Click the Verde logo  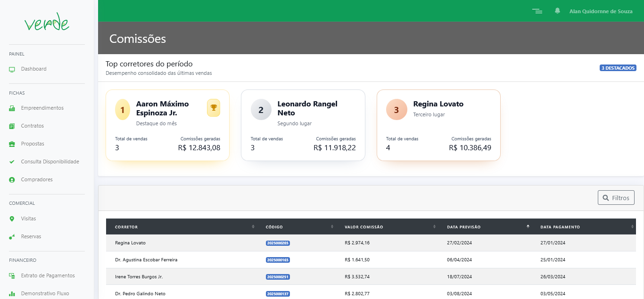[47, 22]
